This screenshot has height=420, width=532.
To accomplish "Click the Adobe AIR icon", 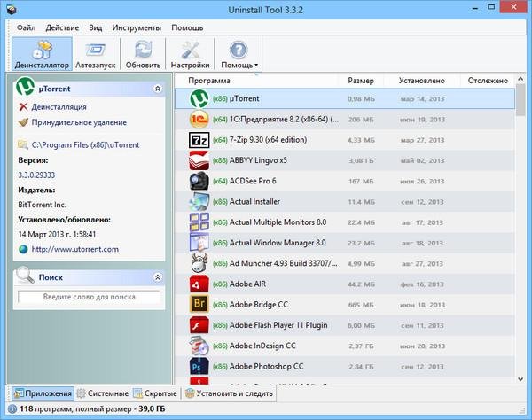I will pos(199,284).
